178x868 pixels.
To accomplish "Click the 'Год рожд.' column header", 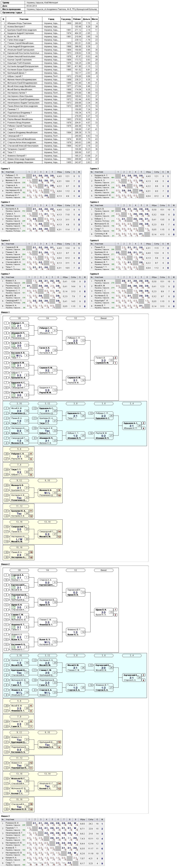I will [66, 19].
